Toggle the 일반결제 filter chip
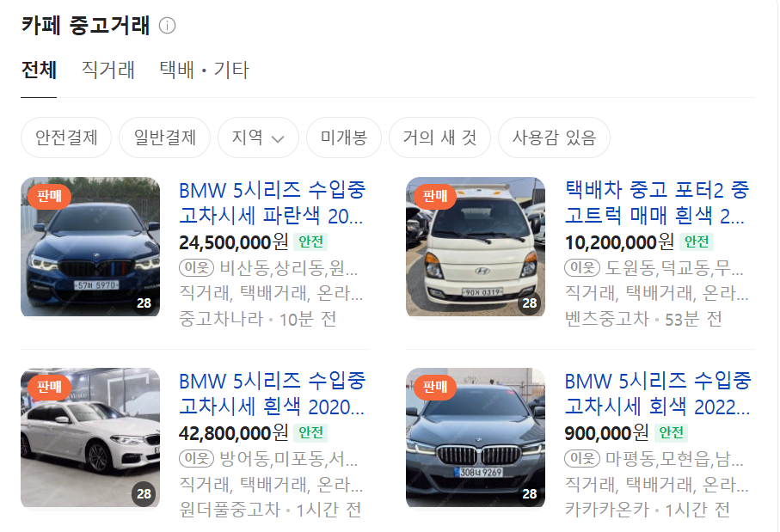 tap(164, 138)
